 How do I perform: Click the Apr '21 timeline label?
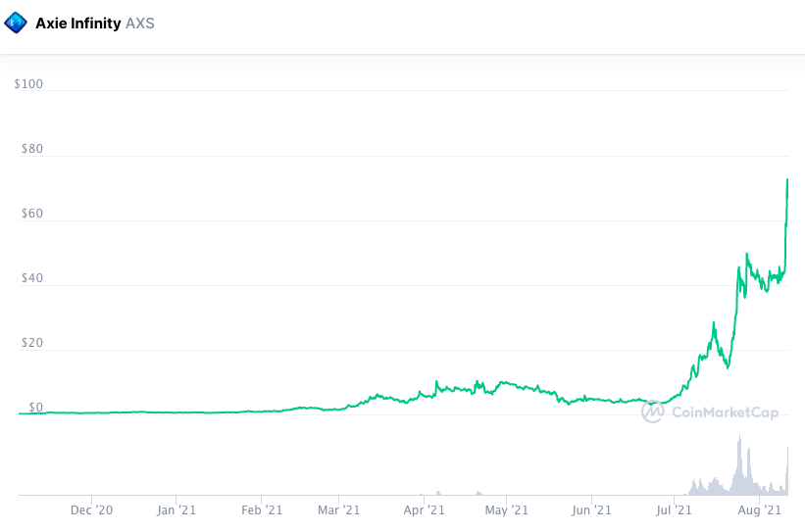[424, 510]
